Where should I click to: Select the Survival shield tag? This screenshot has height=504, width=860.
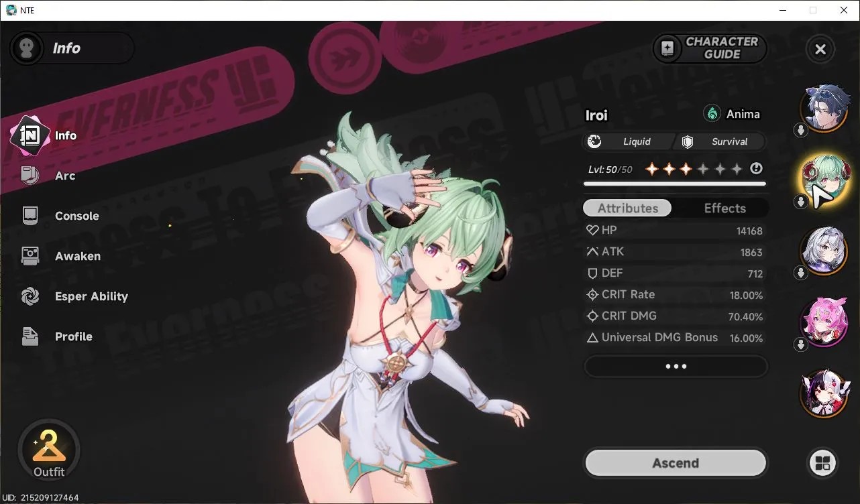coord(721,141)
